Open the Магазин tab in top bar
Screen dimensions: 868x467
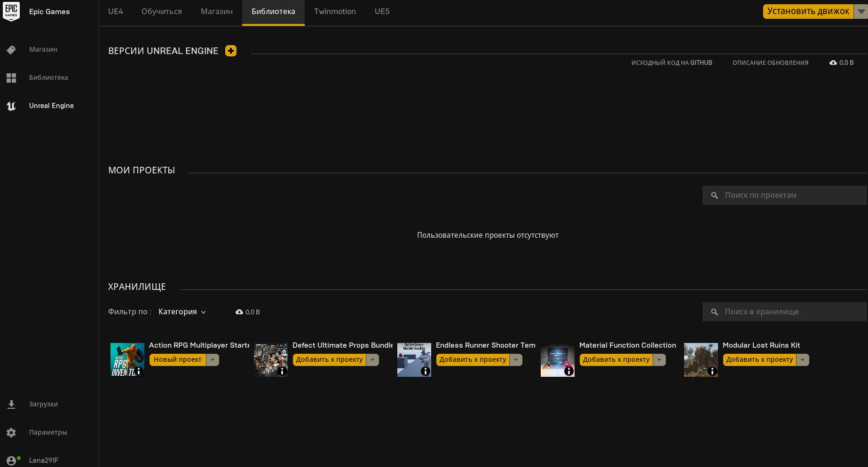click(x=217, y=12)
